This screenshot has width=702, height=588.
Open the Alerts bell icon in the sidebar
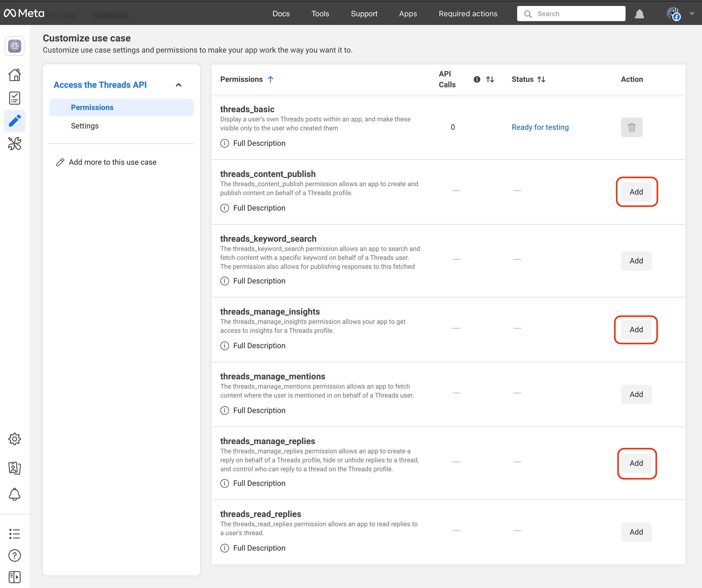coord(15,495)
